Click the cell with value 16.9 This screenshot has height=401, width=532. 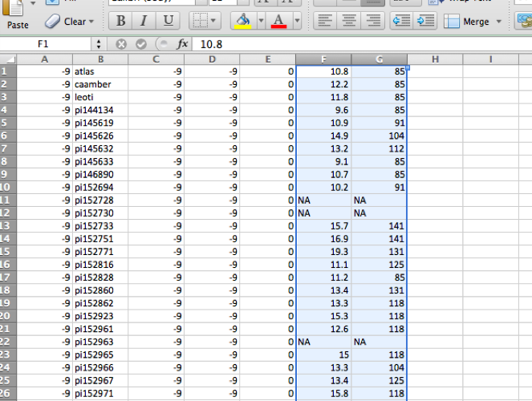click(323, 239)
